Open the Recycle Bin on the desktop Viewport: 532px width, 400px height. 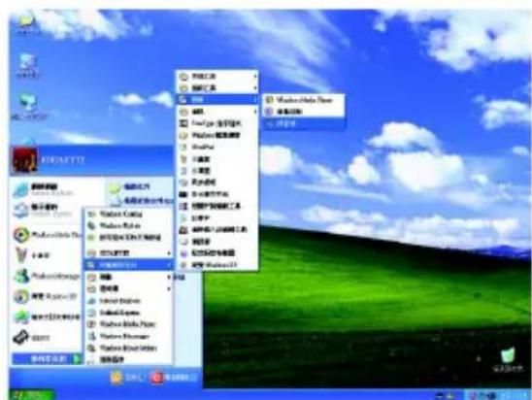tap(508, 360)
